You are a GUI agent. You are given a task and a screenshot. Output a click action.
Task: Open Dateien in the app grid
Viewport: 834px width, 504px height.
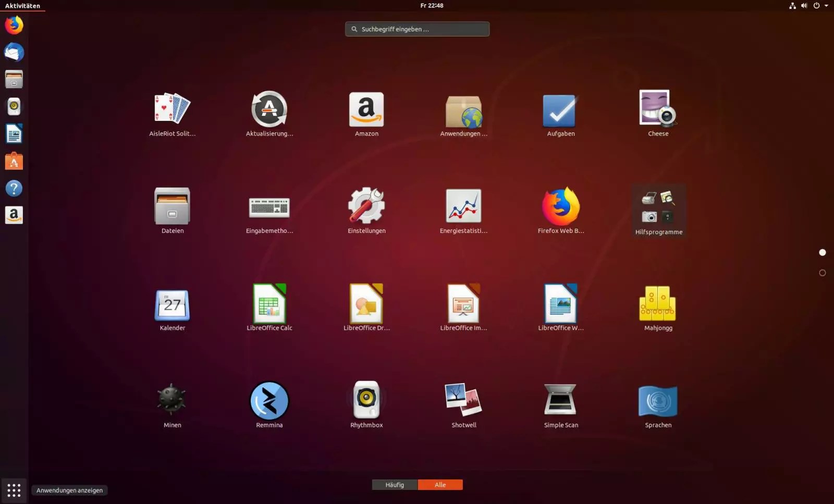[x=173, y=211]
